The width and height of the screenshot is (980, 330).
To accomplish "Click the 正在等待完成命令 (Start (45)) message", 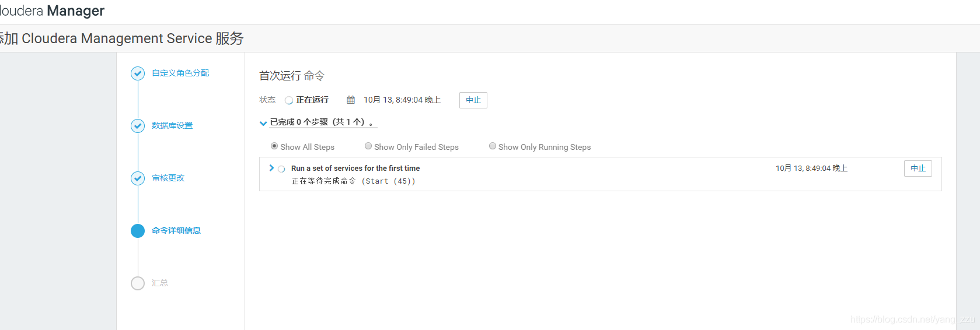I will click(354, 181).
